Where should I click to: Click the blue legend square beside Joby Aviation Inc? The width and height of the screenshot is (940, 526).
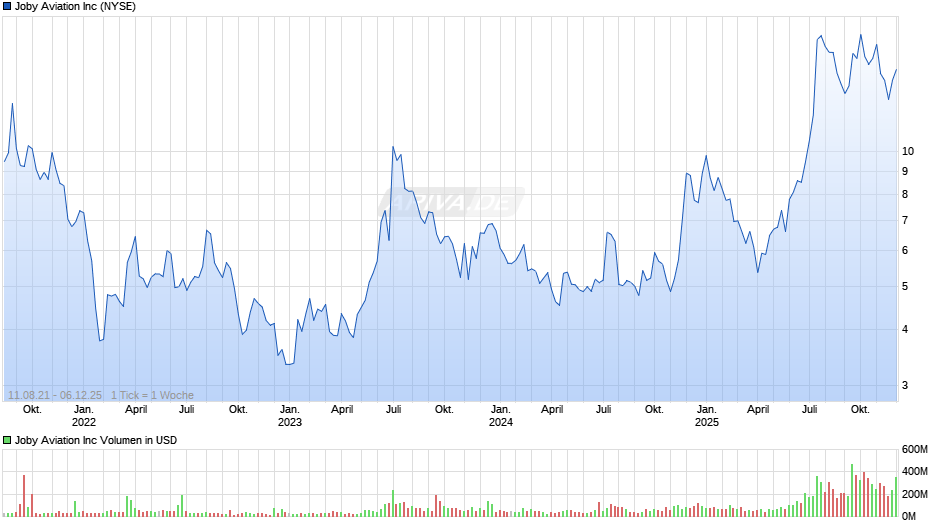pos(7,7)
